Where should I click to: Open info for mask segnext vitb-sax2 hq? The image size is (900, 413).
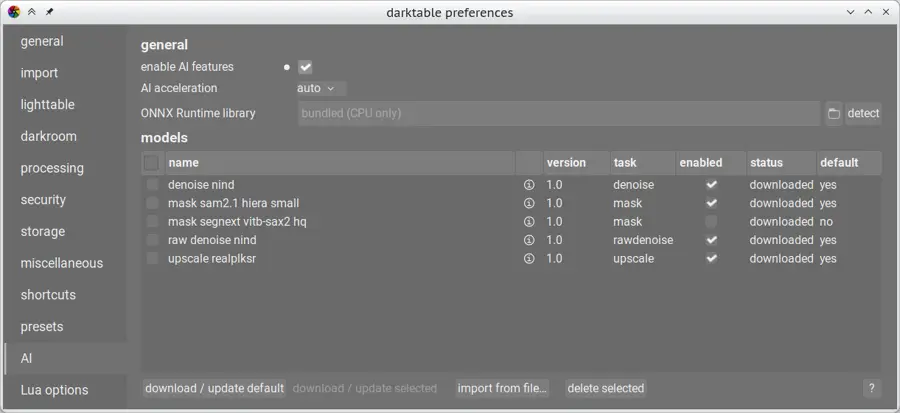[529, 221]
